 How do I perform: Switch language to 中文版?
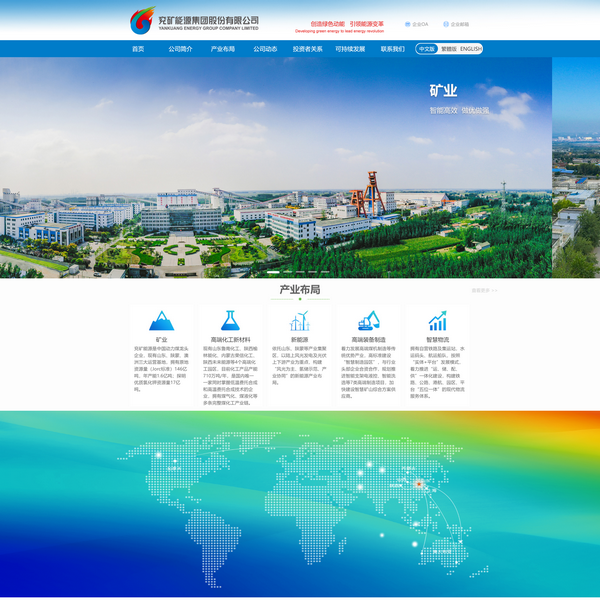(x=427, y=48)
